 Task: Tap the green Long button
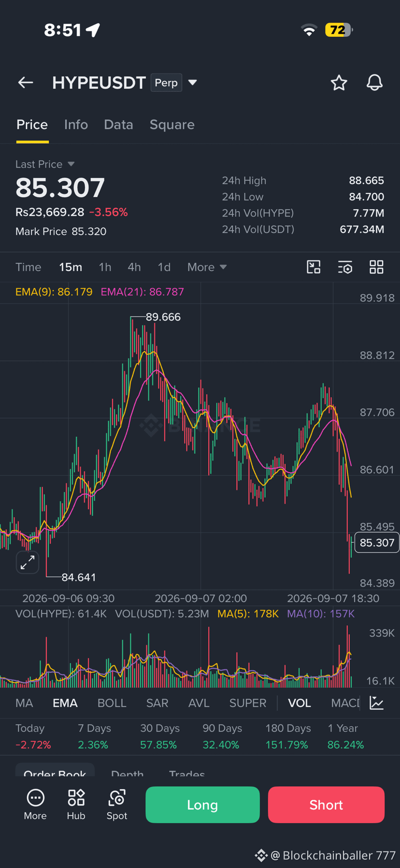pos(202,805)
